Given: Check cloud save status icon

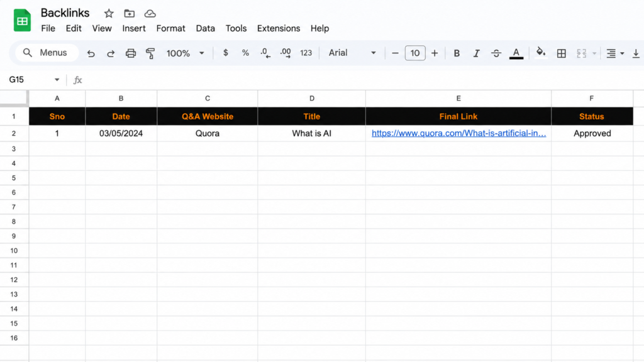Looking at the screenshot, I should point(150,14).
